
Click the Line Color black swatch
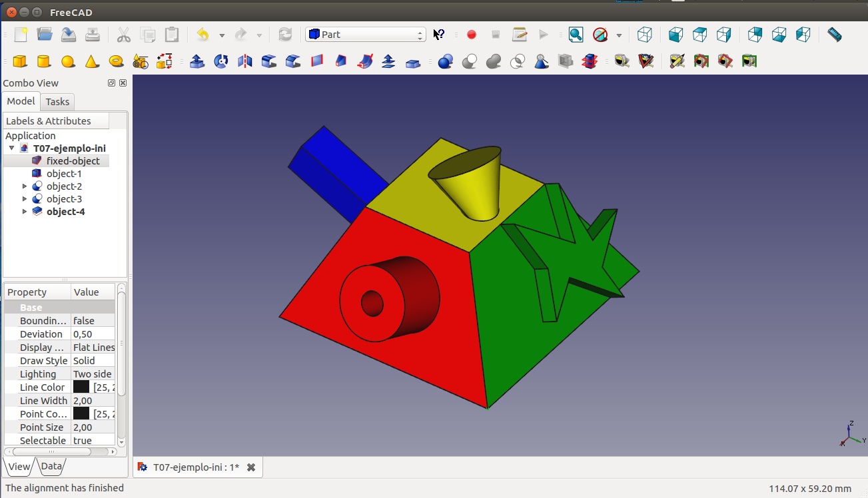click(81, 387)
